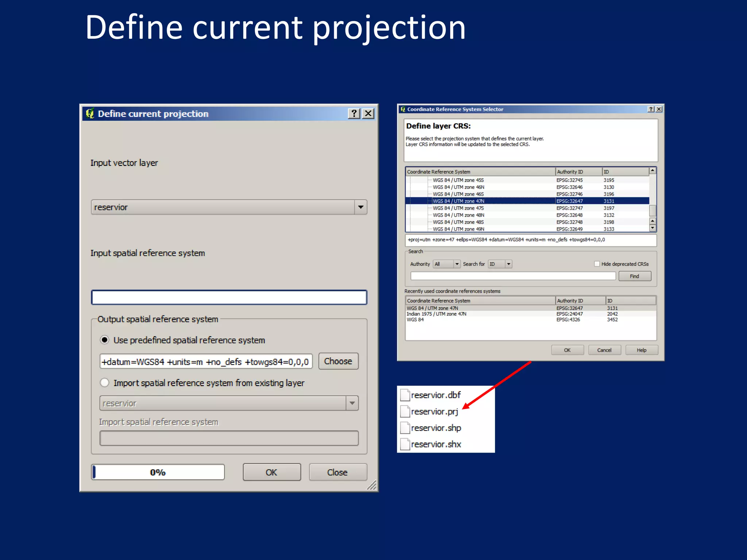Click the help question mark in Define current projection dialog
Viewport: 747px width, 560px height.
(353, 114)
